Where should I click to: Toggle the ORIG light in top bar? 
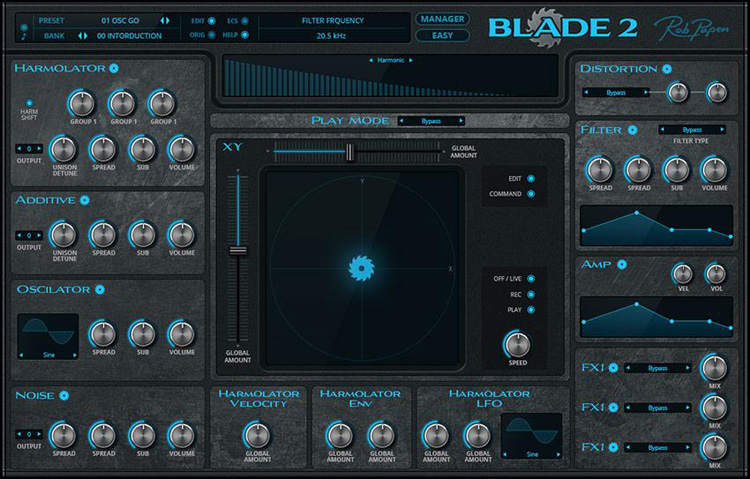coord(211,35)
